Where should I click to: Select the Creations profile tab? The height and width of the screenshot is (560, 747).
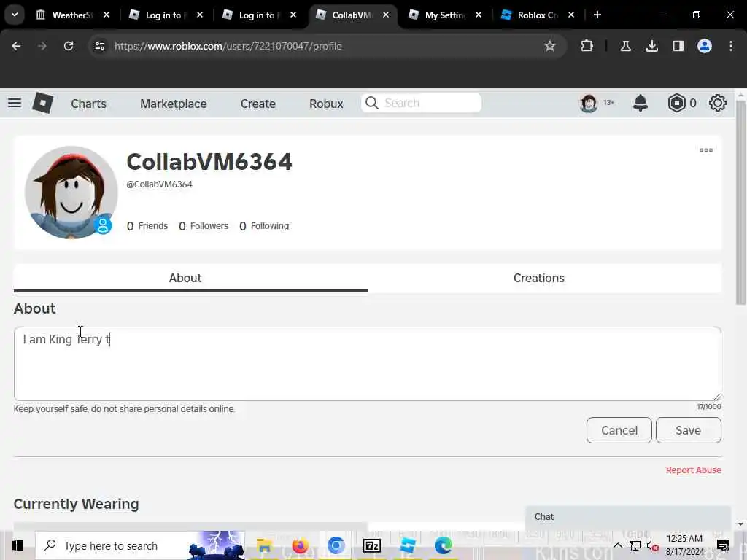point(544,278)
